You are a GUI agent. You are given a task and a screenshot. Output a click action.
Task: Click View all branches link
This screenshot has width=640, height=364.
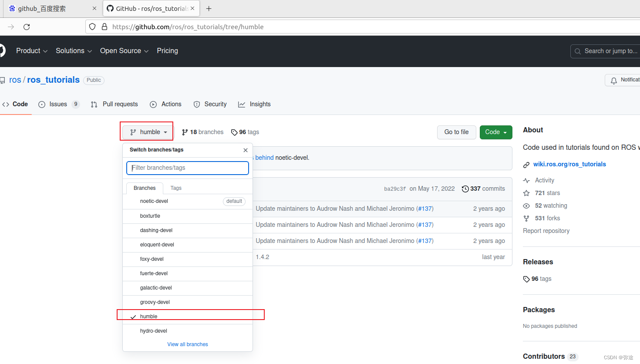point(188,344)
